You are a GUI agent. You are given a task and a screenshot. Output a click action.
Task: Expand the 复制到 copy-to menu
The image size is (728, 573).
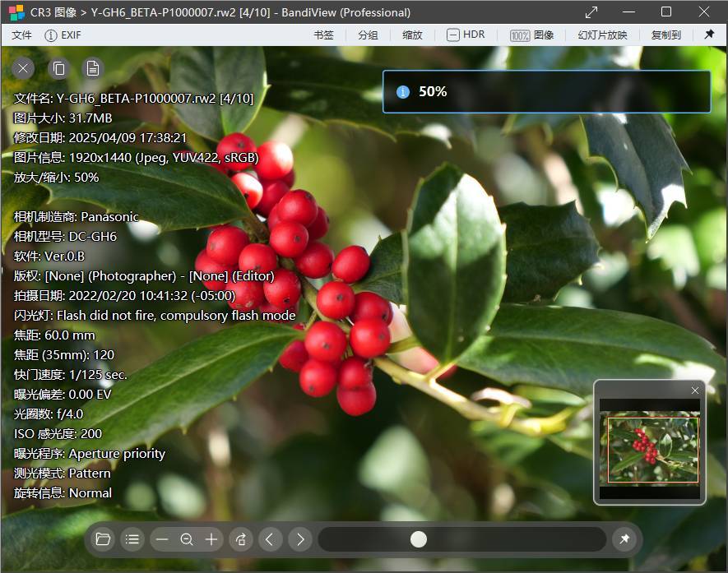click(665, 35)
